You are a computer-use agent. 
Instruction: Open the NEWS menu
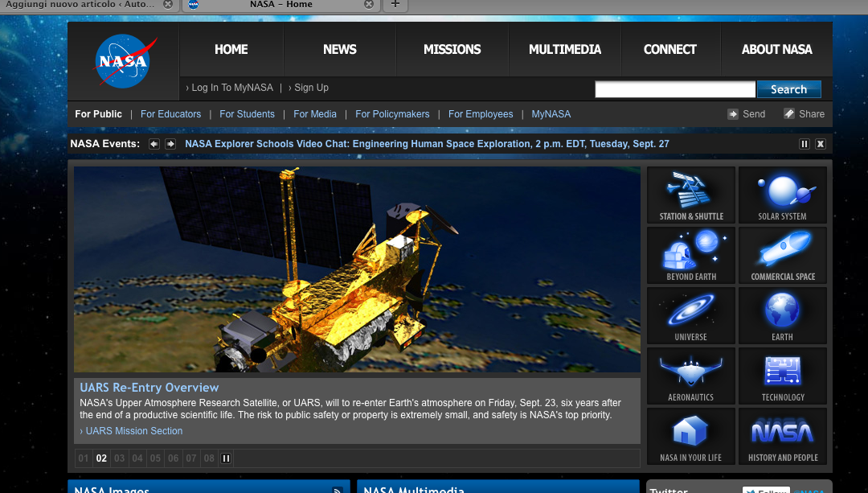(x=340, y=49)
